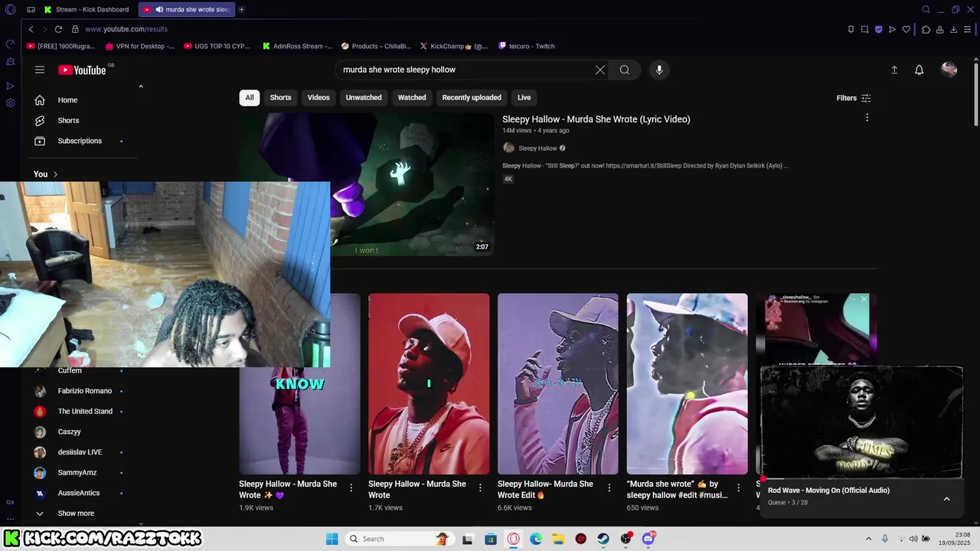Open Sleepy Hallow - Murda She Wrote (Lyric Video) title

click(x=596, y=119)
